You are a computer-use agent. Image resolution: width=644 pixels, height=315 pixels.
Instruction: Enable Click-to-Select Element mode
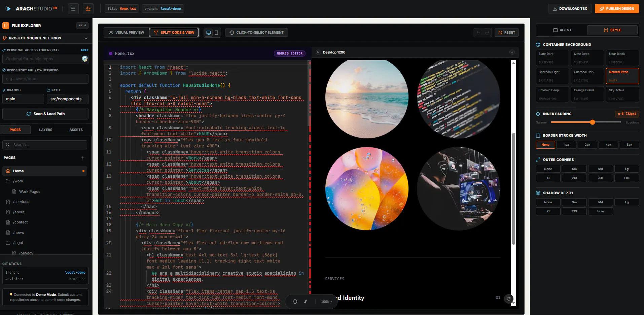tap(256, 33)
